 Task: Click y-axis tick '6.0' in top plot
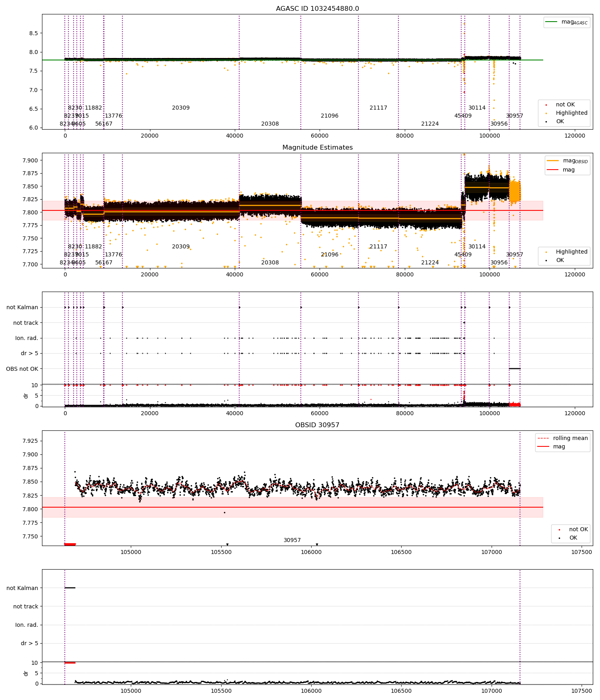pos(34,128)
